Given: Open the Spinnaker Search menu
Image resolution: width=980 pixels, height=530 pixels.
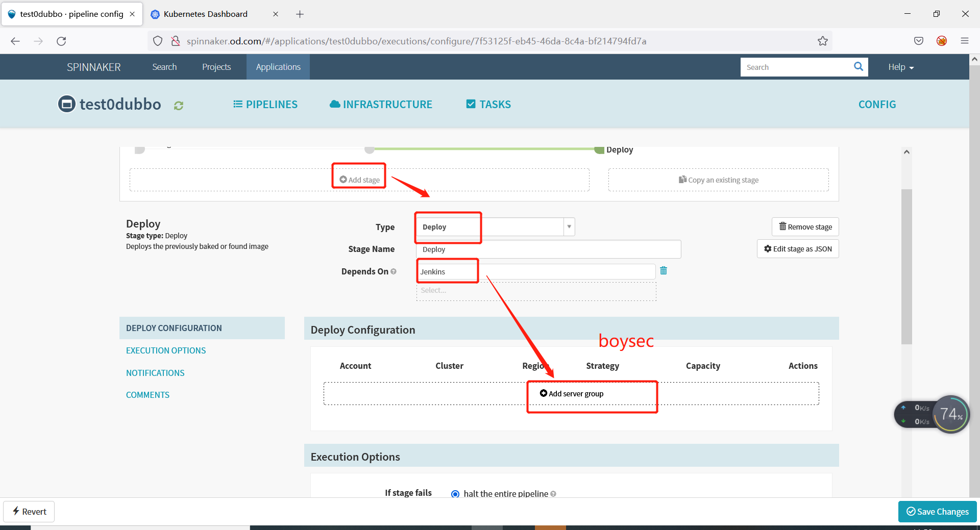Looking at the screenshot, I should tap(164, 67).
